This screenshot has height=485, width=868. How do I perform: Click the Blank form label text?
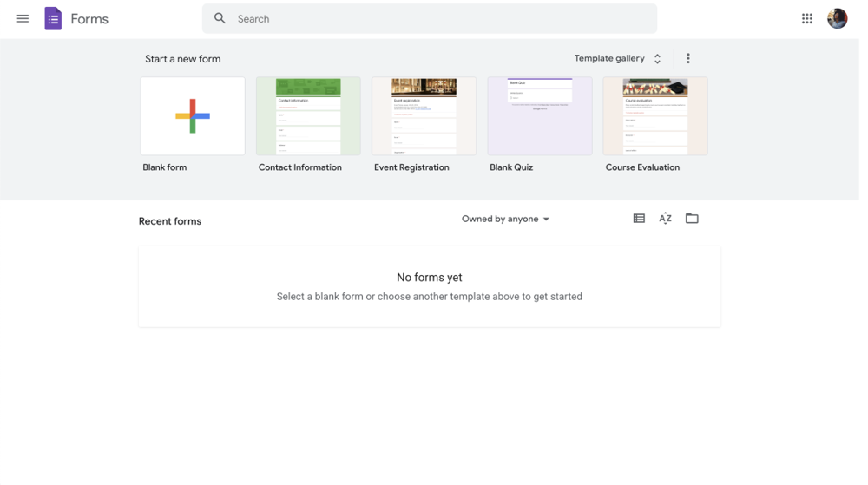165,167
